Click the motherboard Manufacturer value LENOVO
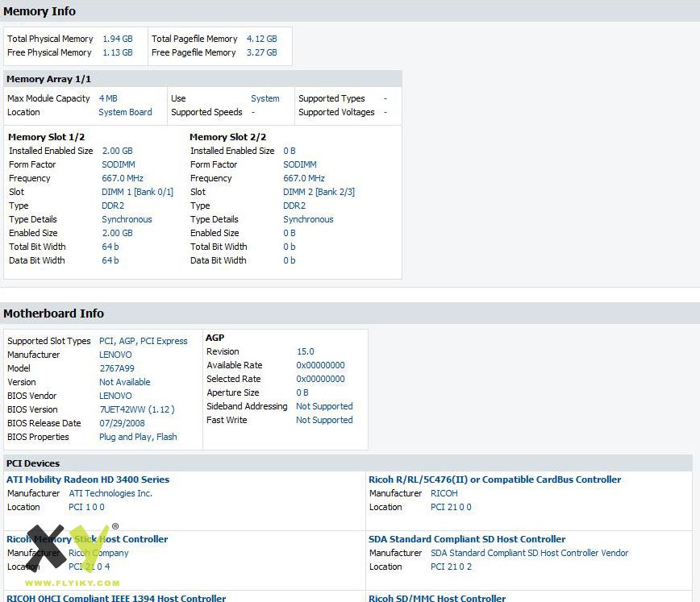The height and width of the screenshot is (602, 700). coord(115,355)
